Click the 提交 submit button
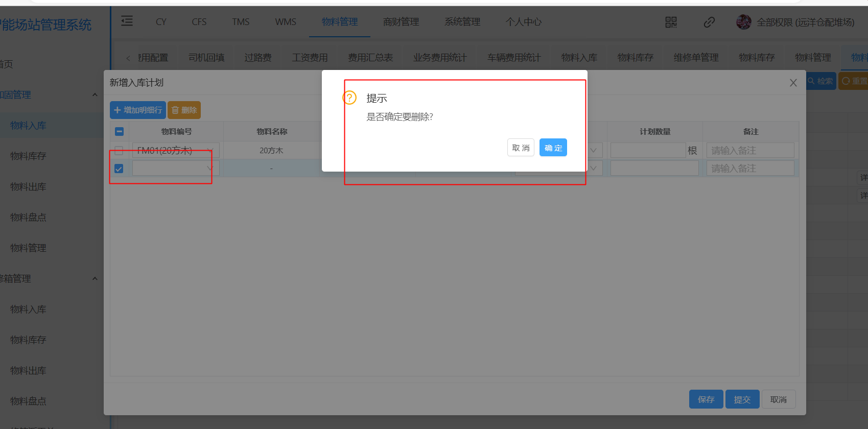The width and height of the screenshot is (868, 429). click(742, 399)
